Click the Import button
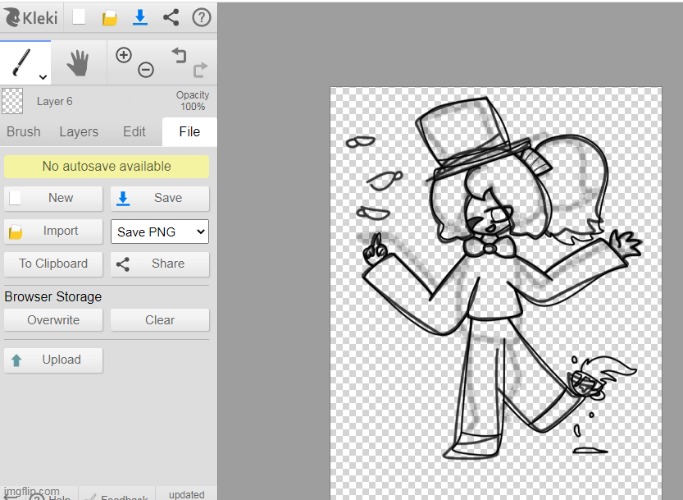The height and width of the screenshot is (500, 683). click(53, 231)
